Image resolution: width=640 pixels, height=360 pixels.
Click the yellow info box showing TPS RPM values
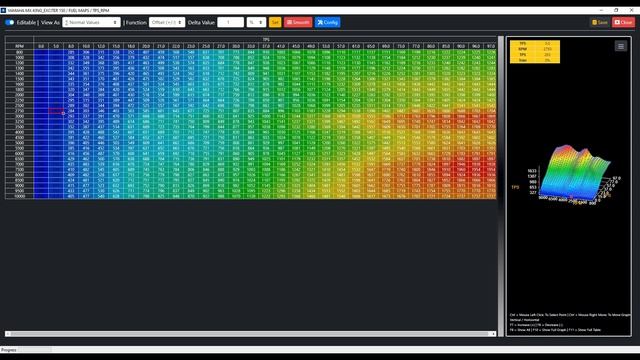tap(535, 51)
